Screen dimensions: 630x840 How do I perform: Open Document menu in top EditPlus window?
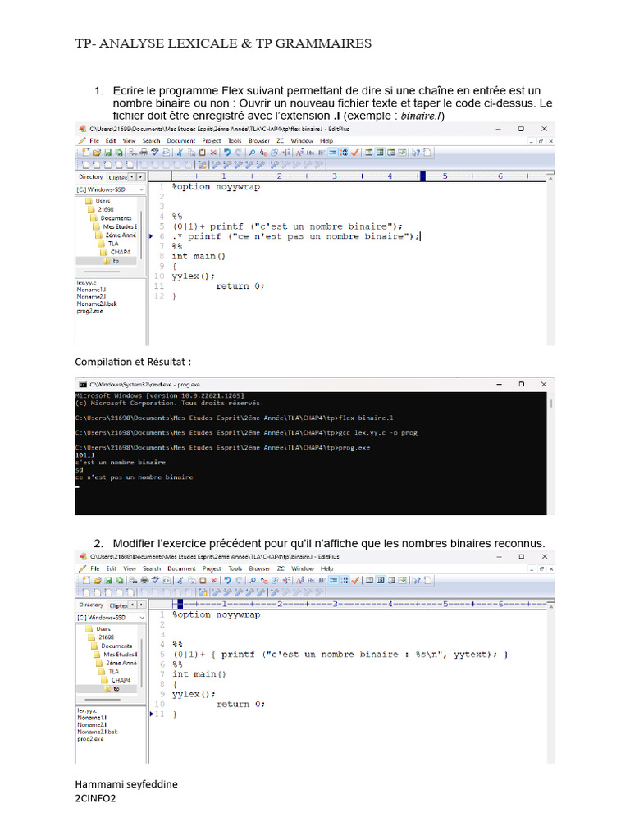tap(181, 141)
